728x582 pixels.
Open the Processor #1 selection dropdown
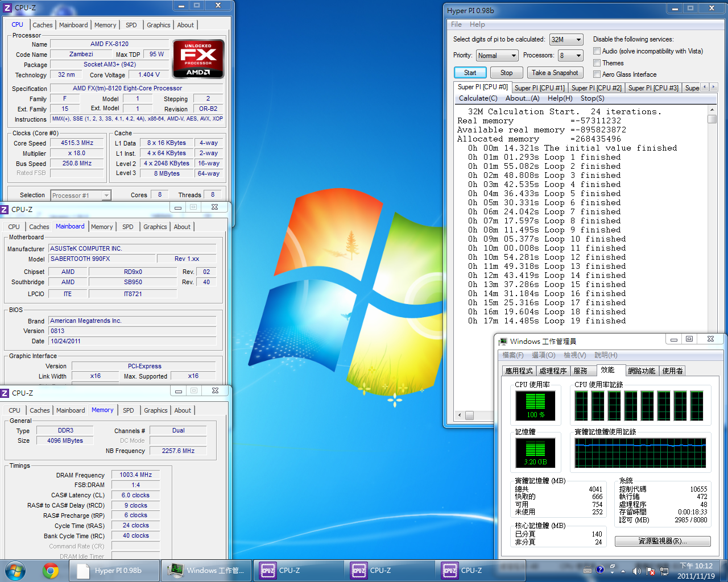80,196
